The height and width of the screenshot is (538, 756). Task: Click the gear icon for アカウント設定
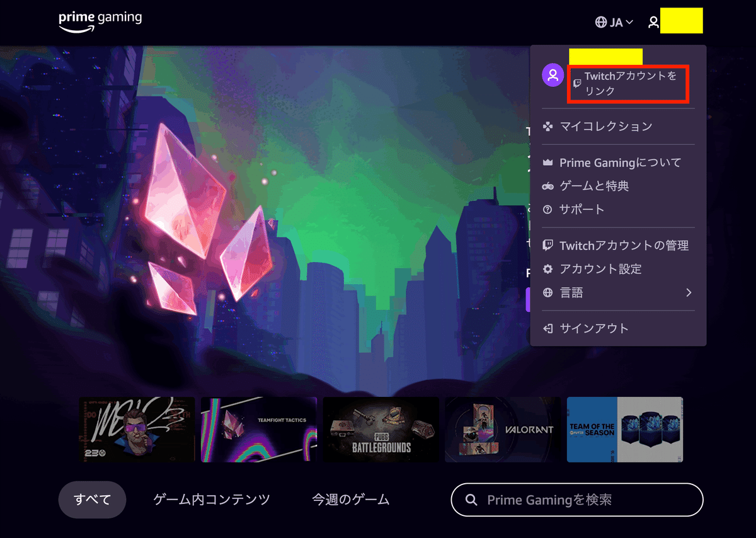click(x=548, y=269)
